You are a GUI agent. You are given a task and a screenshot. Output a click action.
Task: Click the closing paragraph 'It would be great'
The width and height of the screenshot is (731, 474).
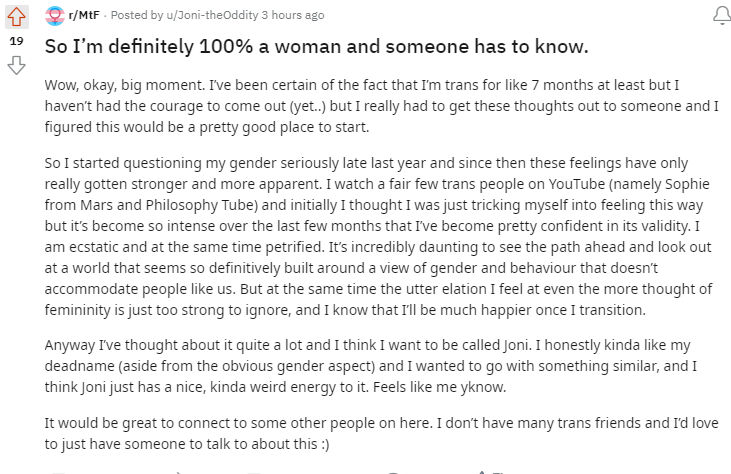click(381, 433)
